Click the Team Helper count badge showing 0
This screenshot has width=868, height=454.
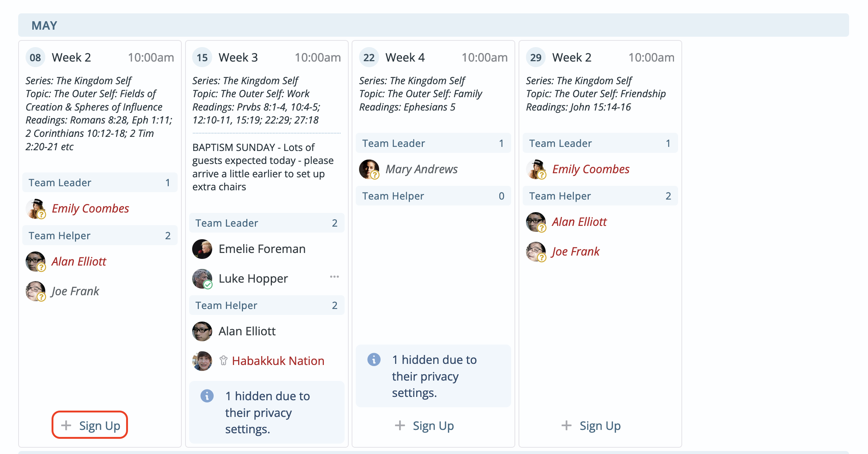pyautogui.click(x=502, y=195)
